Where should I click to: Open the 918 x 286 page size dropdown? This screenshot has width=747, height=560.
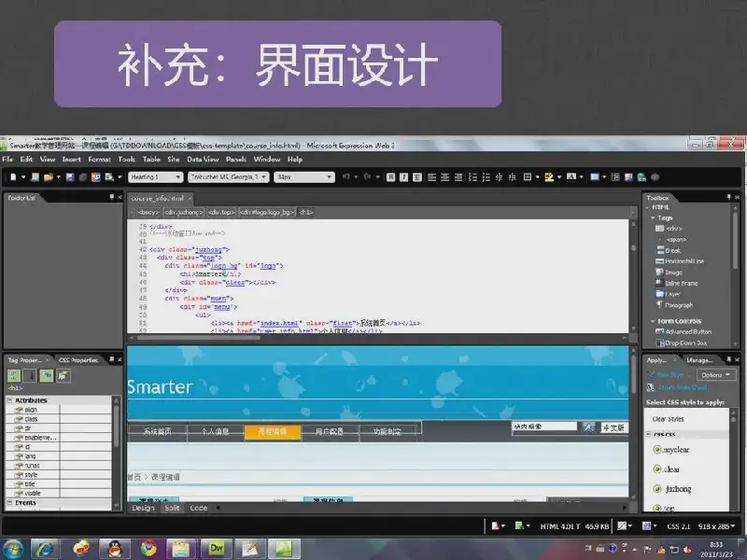pyautogui.click(x=716, y=526)
